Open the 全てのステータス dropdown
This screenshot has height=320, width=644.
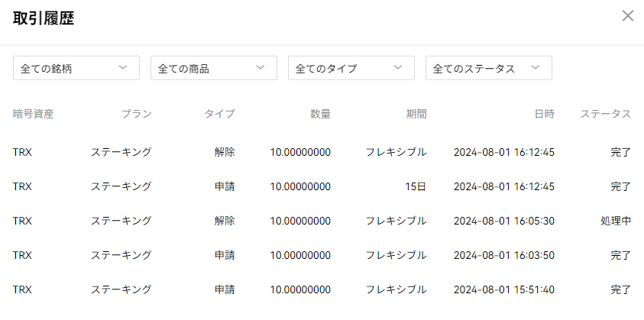[489, 68]
